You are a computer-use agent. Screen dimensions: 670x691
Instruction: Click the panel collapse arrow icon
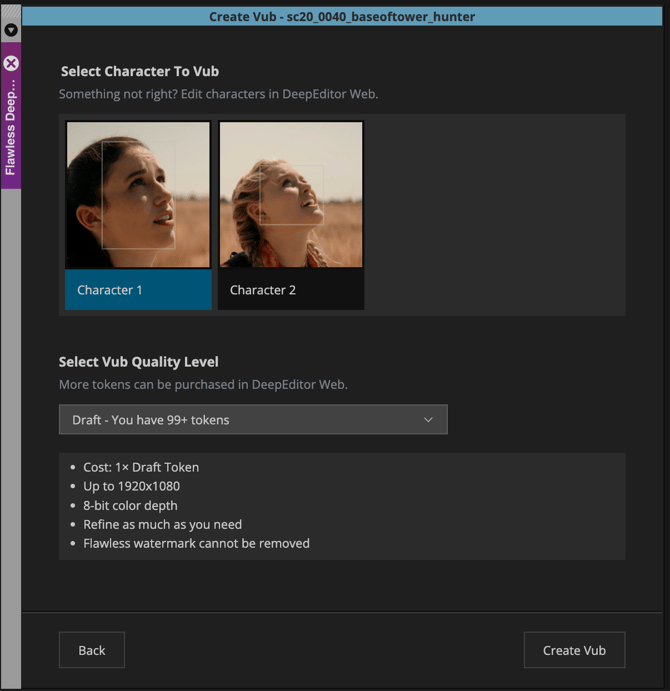pyautogui.click(x=11, y=30)
